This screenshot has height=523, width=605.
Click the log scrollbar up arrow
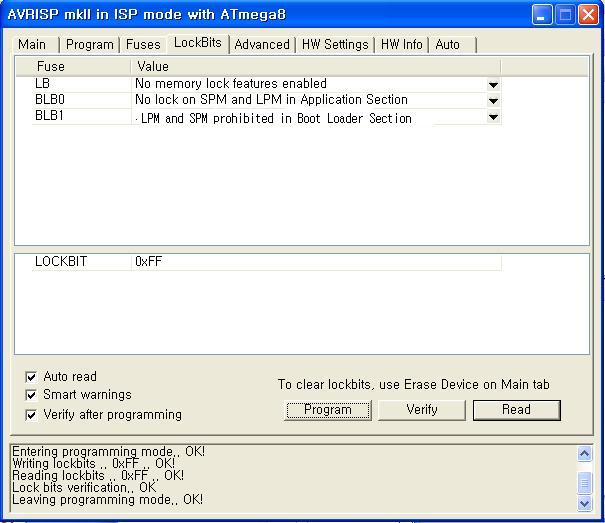click(x=585, y=454)
